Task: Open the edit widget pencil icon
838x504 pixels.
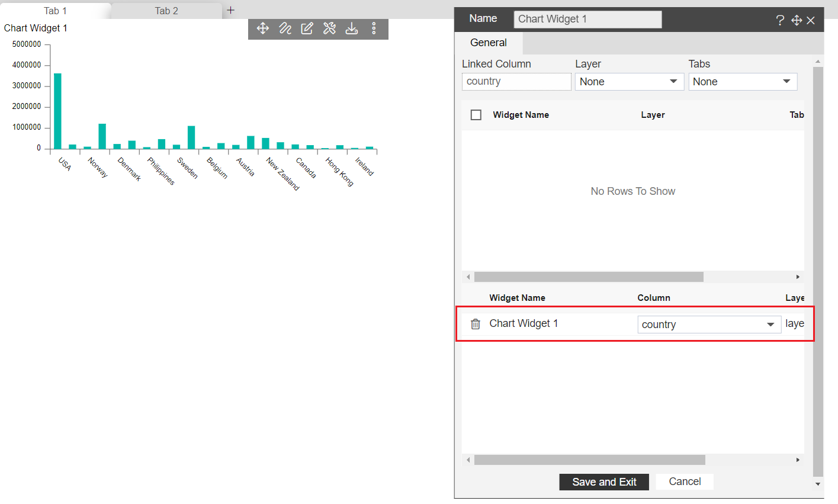Action: 307,28
